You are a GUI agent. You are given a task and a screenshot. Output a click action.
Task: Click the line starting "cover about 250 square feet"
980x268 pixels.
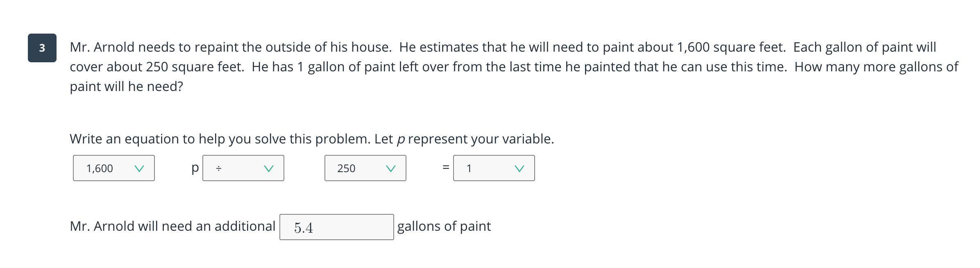pos(514,67)
